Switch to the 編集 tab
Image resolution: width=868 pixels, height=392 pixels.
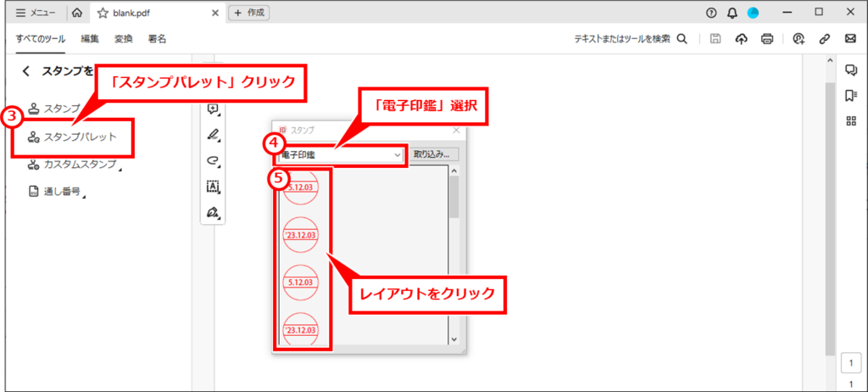click(x=90, y=39)
